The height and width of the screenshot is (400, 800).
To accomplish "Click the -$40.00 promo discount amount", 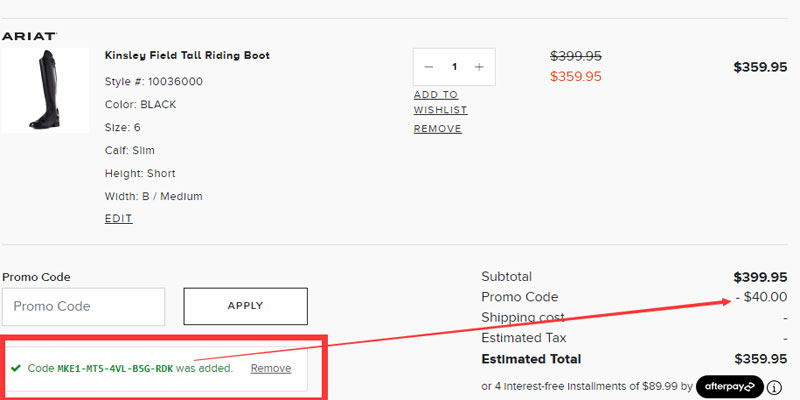I will [x=760, y=297].
